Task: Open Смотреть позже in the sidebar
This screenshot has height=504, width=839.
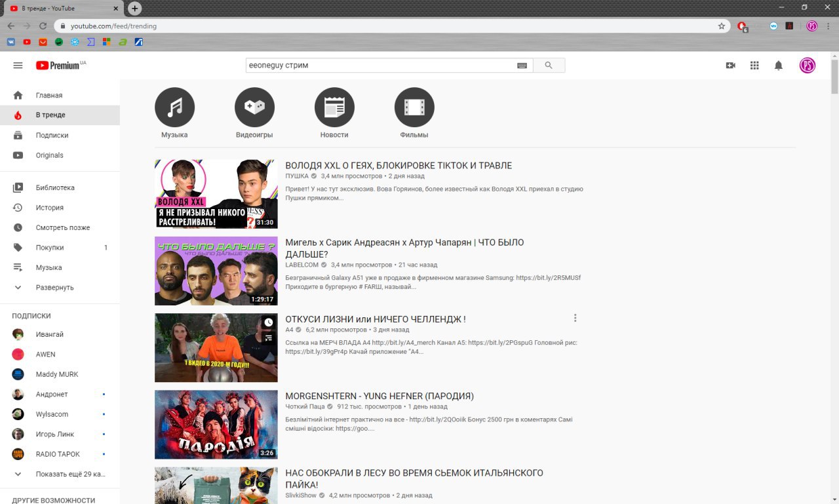Action: click(x=60, y=227)
